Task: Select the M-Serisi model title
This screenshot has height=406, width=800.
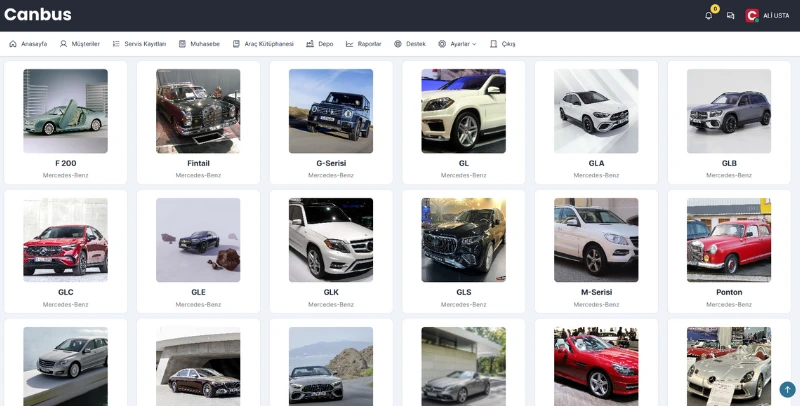Action: coord(596,292)
